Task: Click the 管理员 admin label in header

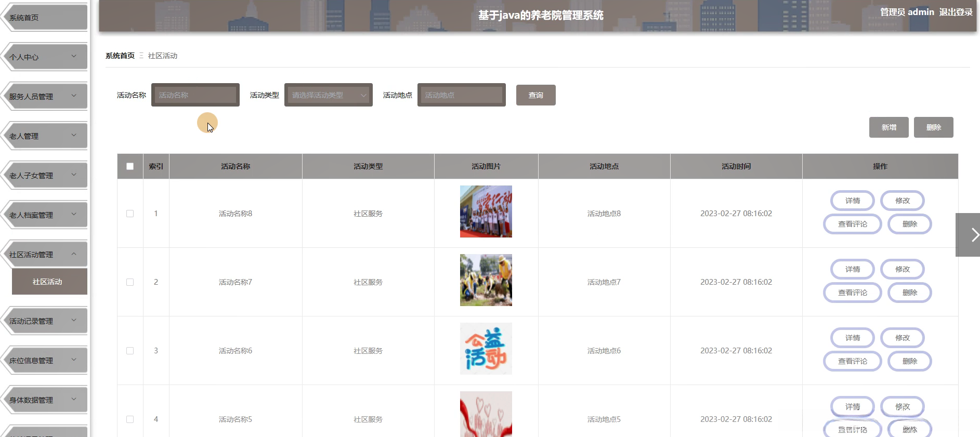Action: pyautogui.click(x=907, y=12)
